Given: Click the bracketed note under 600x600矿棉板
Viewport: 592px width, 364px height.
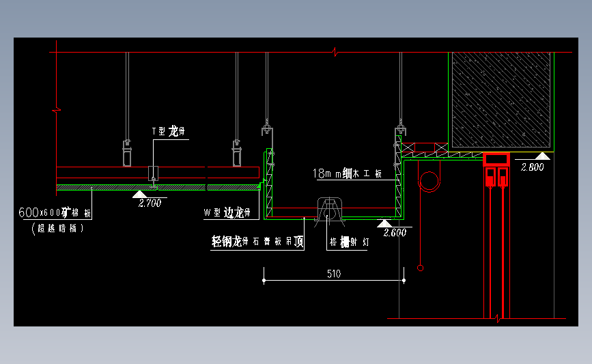Looking at the screenshot, I should click(x=57, y=229).
